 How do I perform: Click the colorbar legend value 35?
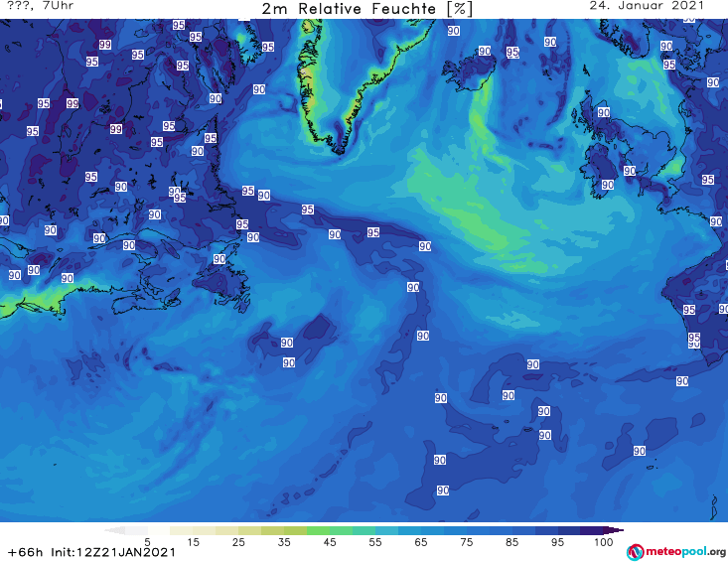[284, 542]
